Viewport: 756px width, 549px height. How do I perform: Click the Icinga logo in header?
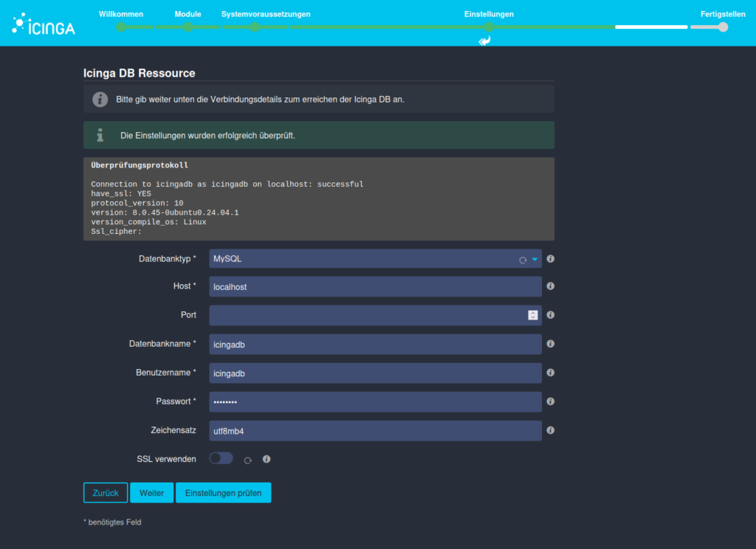[44, 25]
